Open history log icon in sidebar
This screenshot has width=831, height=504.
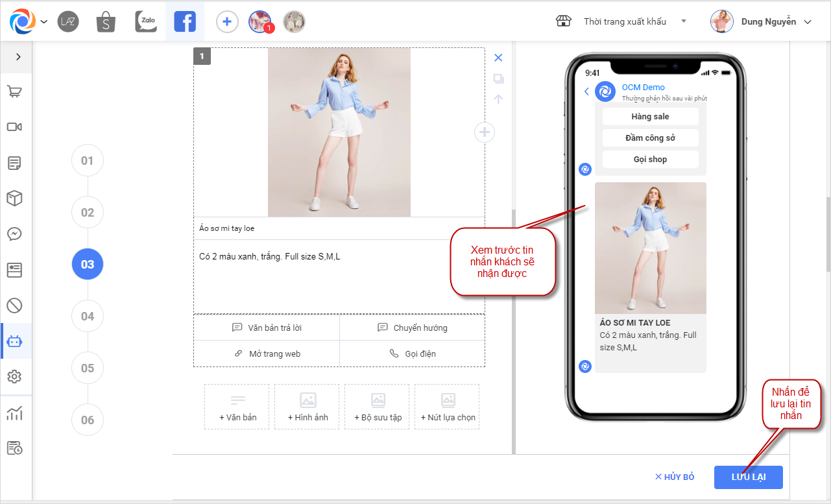(15, 448)
